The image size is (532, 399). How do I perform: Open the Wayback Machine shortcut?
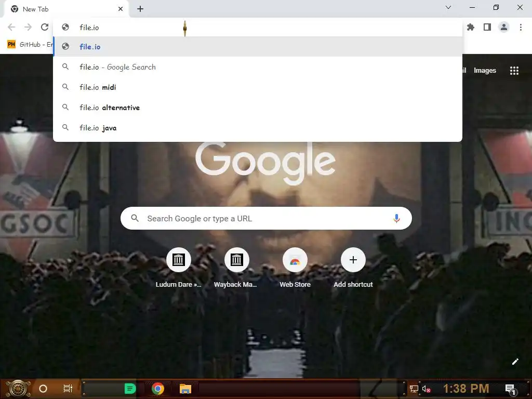[x=236, y=268]
